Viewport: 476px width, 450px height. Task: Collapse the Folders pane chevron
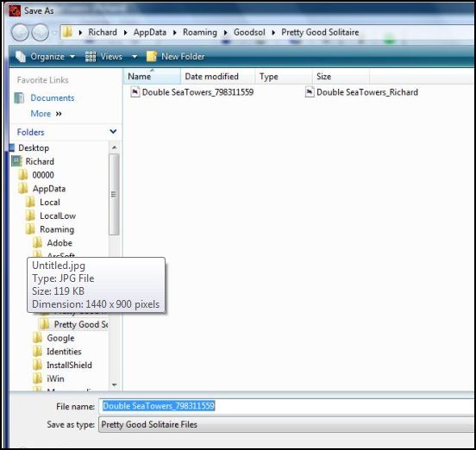(113, 131)
